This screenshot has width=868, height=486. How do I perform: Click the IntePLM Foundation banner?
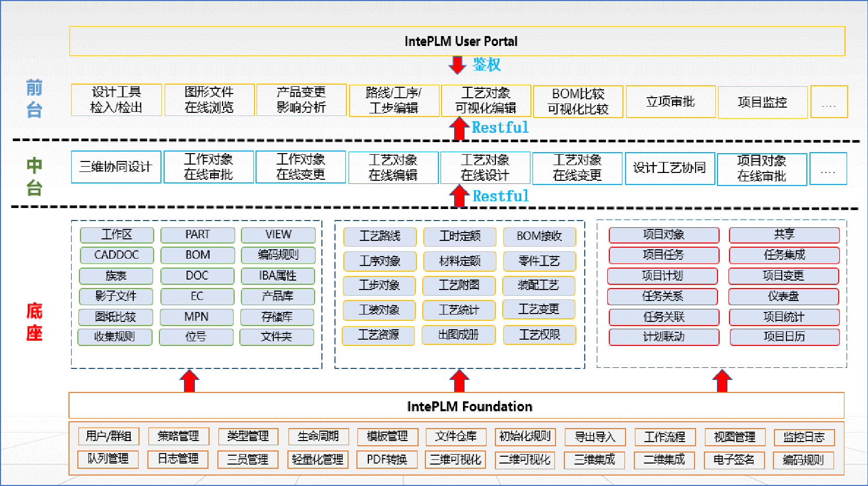point(456,406)
